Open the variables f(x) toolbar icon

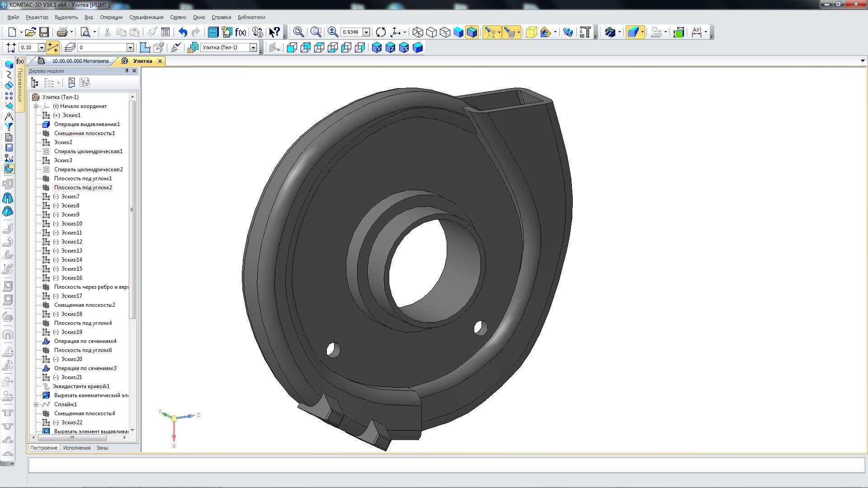click(x=241, y=32)
